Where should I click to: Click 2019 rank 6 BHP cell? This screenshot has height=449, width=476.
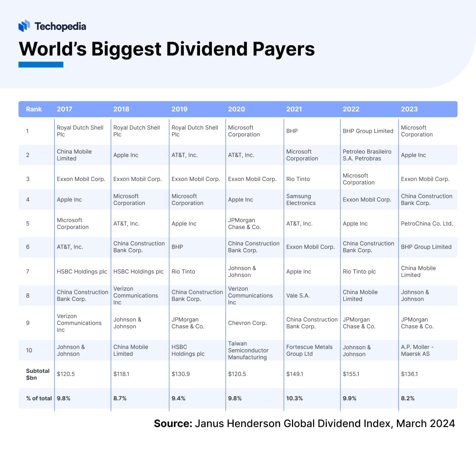pyautogui.click(x=177, y=247)
